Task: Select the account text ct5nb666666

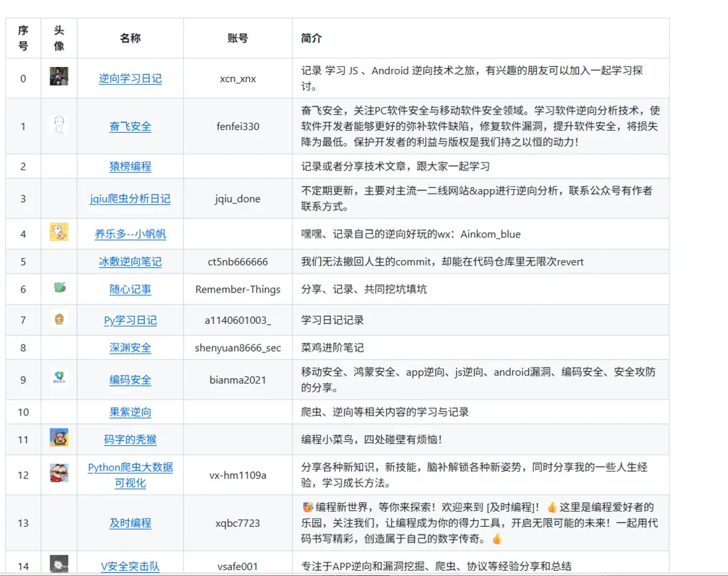Action: (x=238, y=261)
